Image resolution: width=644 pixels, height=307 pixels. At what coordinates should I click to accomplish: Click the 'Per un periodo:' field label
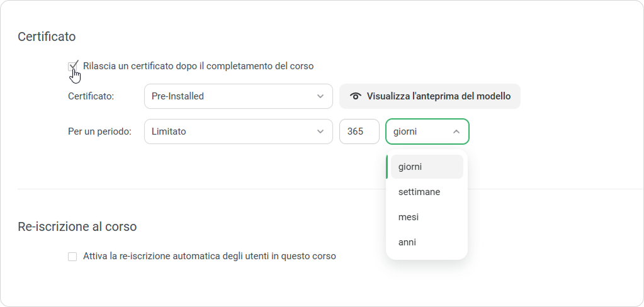pos(99,131)
